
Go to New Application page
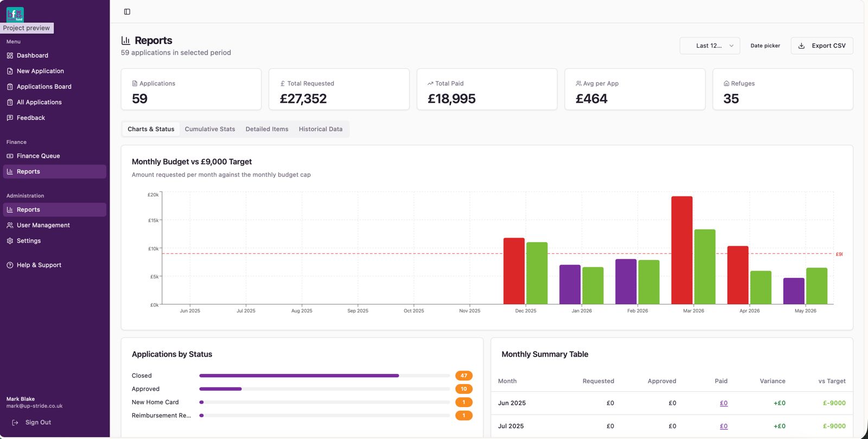[x=54, y=71]
